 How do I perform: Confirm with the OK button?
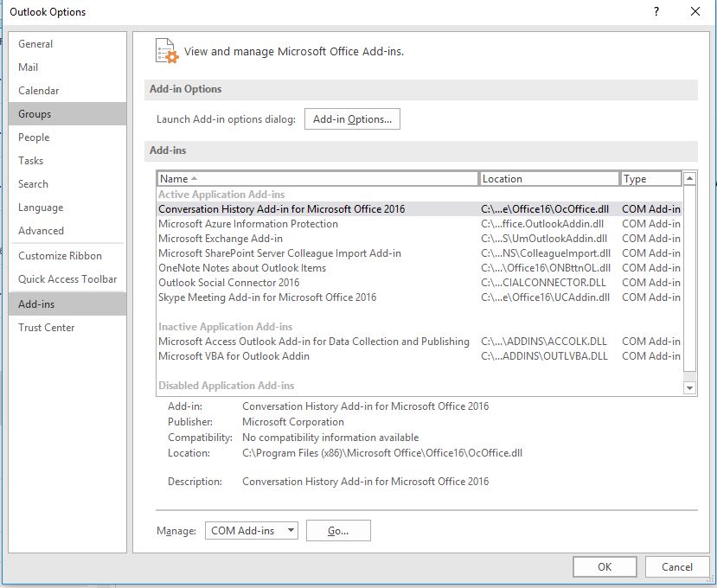tap(605, 567)
